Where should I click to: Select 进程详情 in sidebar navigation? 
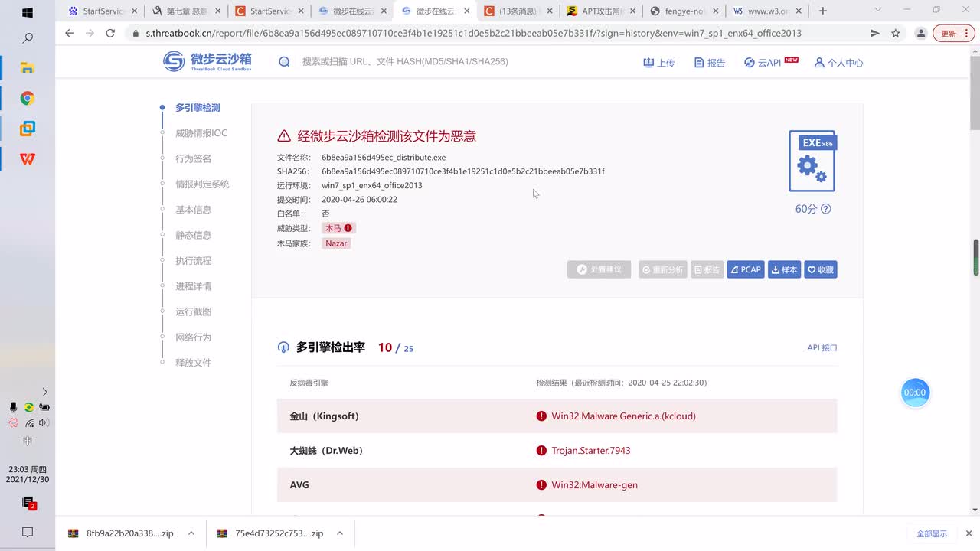pyautogui.click(x=193, y=286)
